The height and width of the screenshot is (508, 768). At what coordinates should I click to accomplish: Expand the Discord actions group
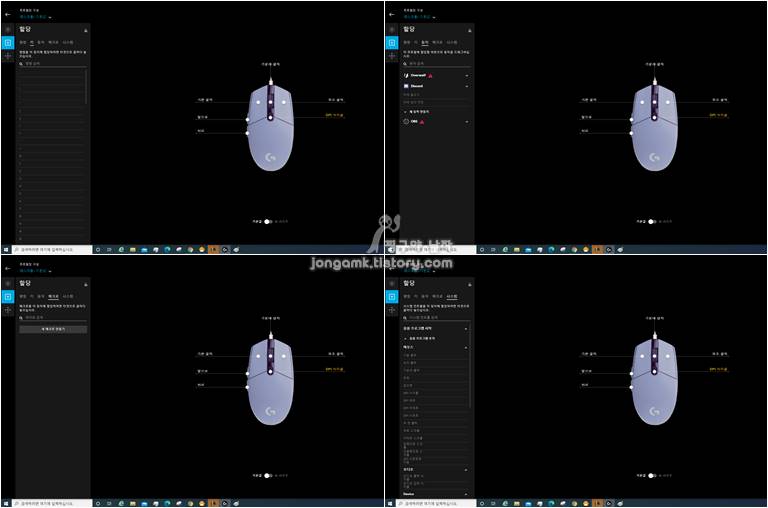point(466,86)
